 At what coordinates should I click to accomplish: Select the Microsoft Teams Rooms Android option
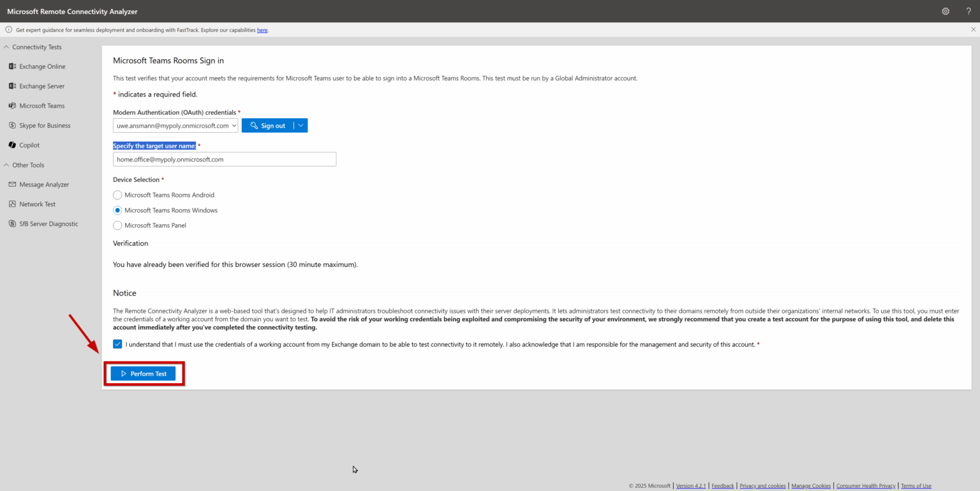click(117, 195)
